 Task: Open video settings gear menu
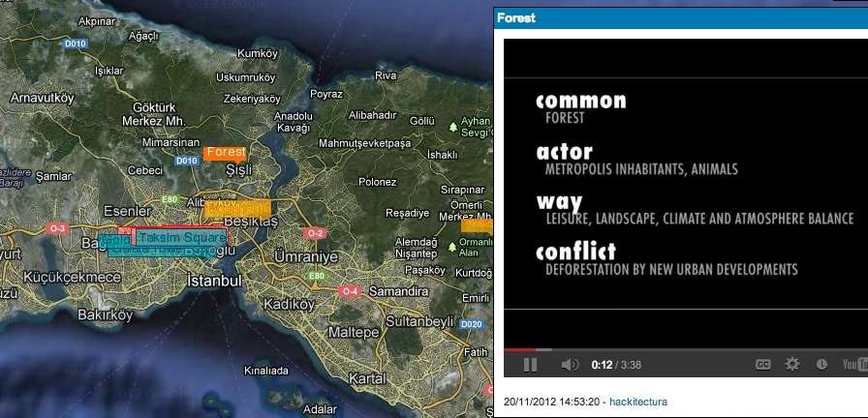(x=792, y=365)
